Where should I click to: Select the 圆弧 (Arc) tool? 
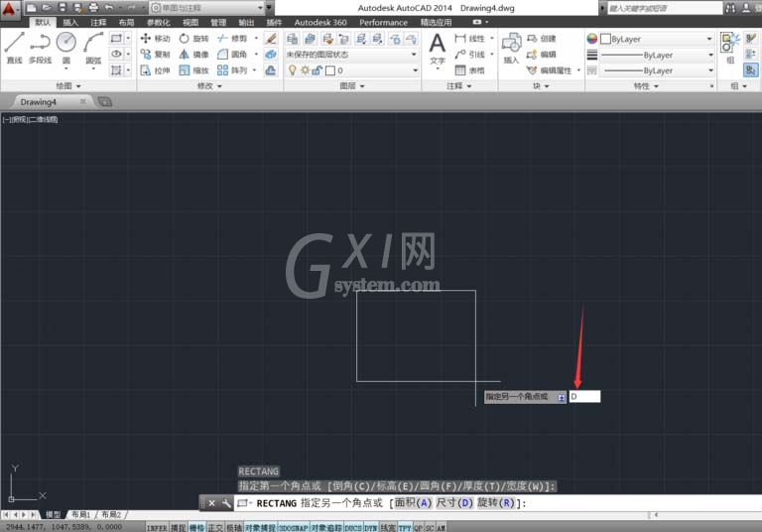click(93, 49)
